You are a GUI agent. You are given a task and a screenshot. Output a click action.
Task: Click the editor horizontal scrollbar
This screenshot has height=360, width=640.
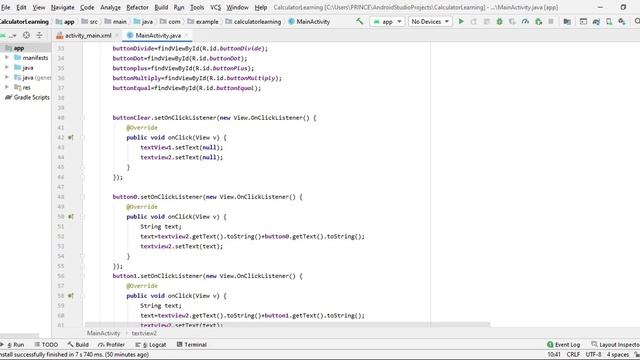[287, 324]
